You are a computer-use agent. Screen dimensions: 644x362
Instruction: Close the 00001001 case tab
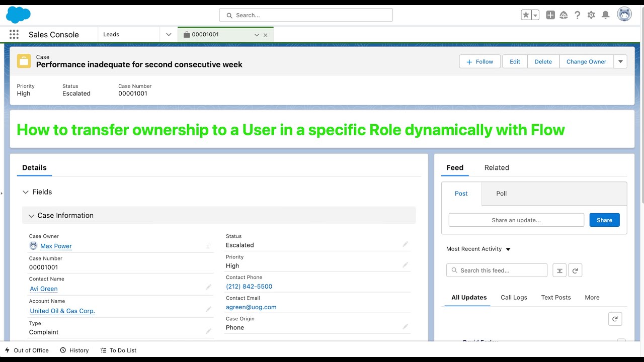pos(266,35)
